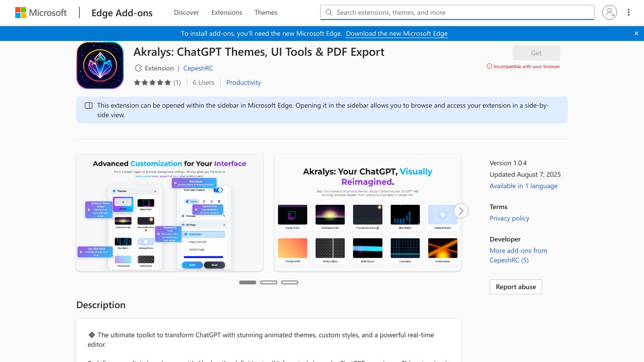Open the Advanced Customization screenshot
644x362 pixels.
(170, 212)
